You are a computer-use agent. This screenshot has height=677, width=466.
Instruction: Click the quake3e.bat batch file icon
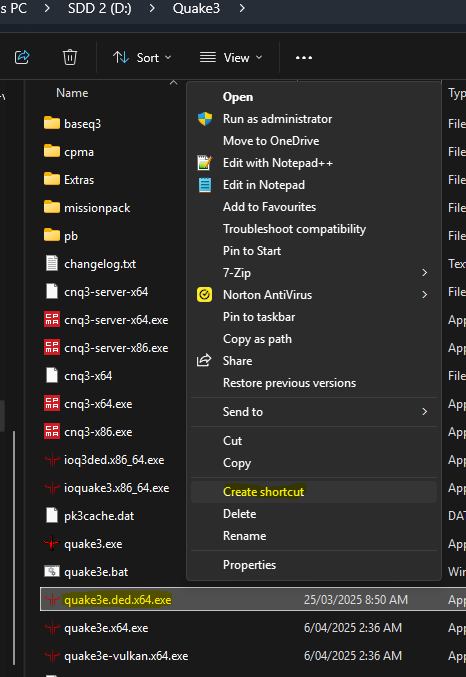(52, 572)
